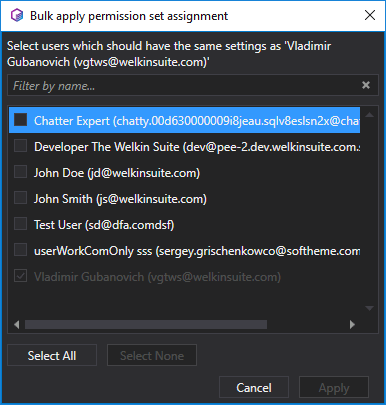Close the Bulk apply permission dialog

pyautogui.click(x=370, y=15)
